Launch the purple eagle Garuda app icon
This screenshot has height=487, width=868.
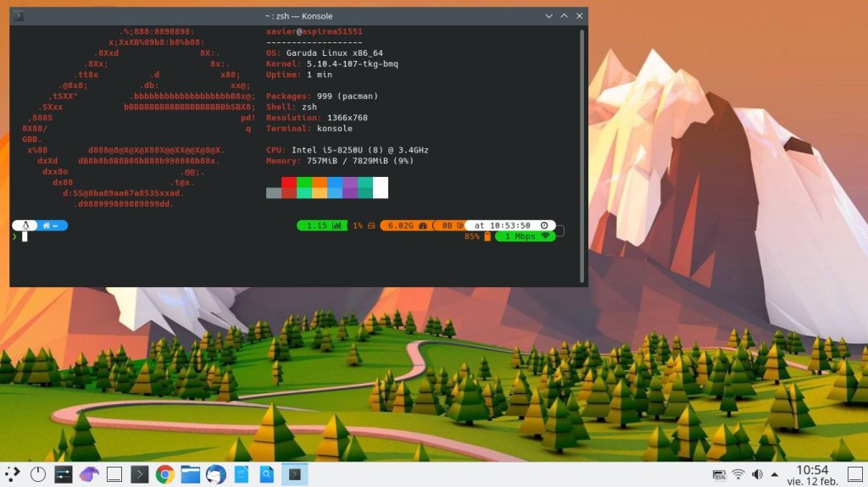89,474
